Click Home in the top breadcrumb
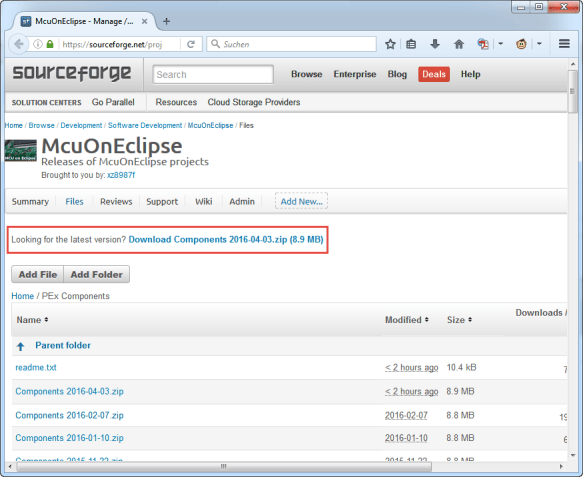The width and height of the screenshot is (583, 477). tap(13, 125)
